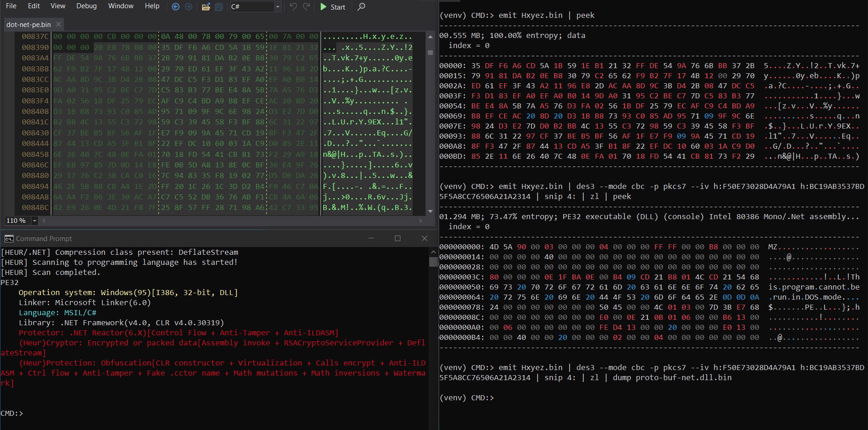The width and height of the screenshot is (868, 430).
Task: Click the 'Library: .NET Framework(v4.0' line
Action: pyautogui.click(x=122, y=322)
